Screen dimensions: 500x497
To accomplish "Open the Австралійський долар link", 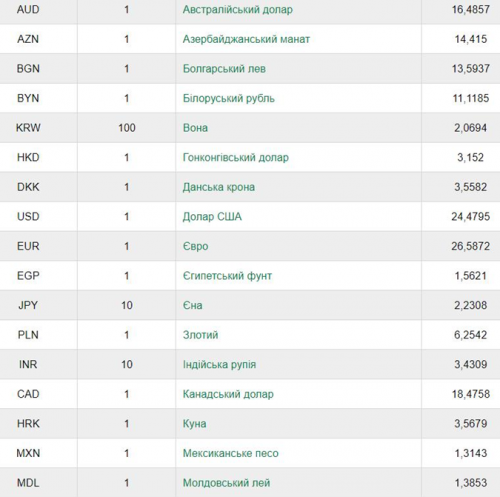I will pos(238,10).
